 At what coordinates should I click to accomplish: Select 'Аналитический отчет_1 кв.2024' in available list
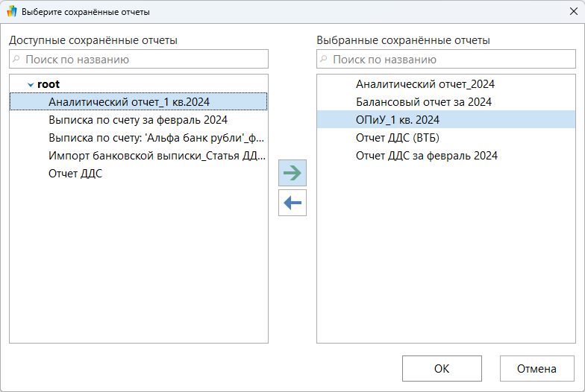129,102
